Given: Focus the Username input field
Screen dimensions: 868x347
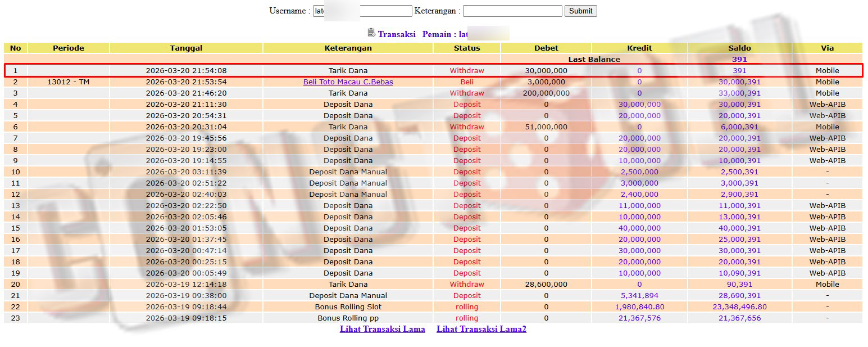Looking at the screenshot, I should point(362,11).
